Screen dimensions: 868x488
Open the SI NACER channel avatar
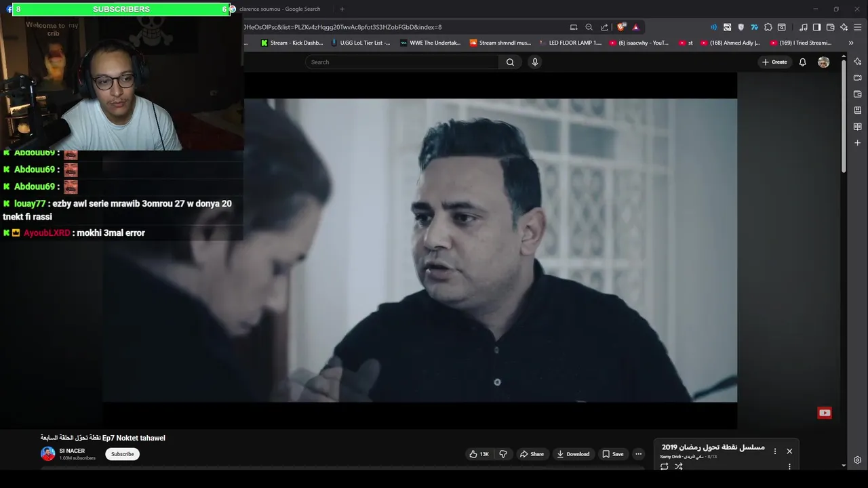pos(47,454)
